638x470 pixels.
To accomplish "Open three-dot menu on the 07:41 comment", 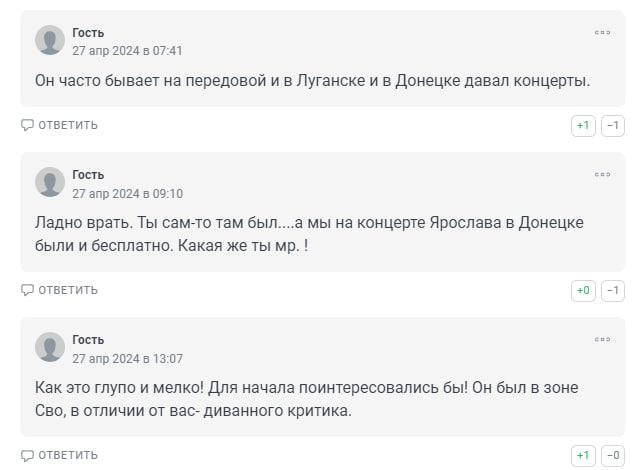I will click(x=602, y=33).
